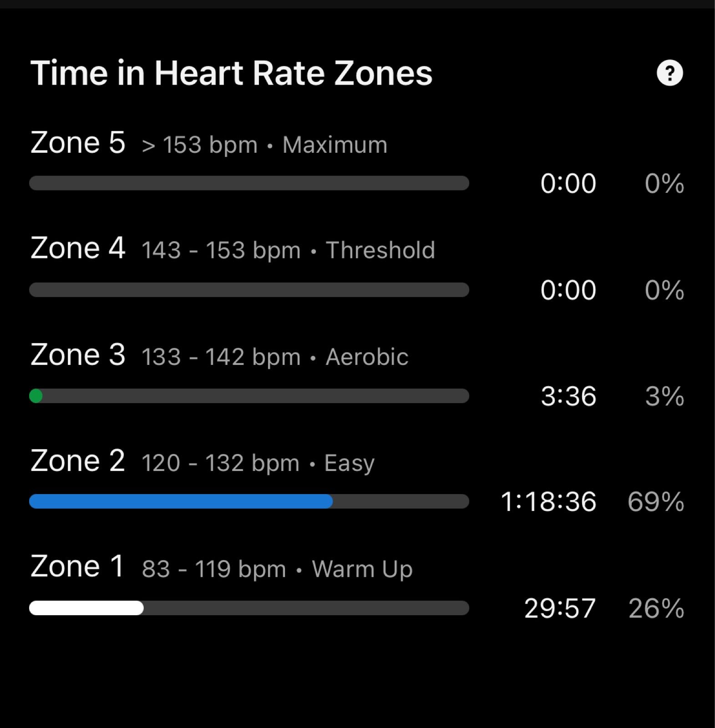Image resolution: width=715 pixels, height=728 pixels.
Task: Open the heart rate zones help icon
Action: 669,73
